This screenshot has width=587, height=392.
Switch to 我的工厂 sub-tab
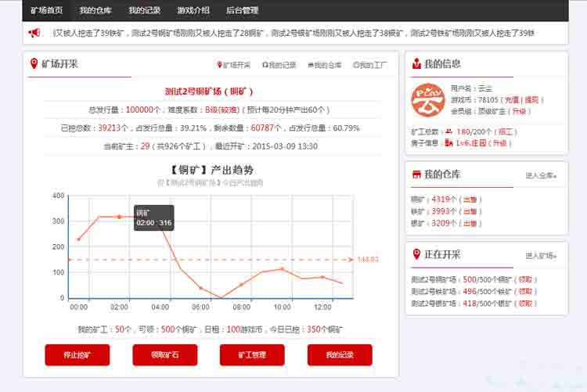click(369, 65)
